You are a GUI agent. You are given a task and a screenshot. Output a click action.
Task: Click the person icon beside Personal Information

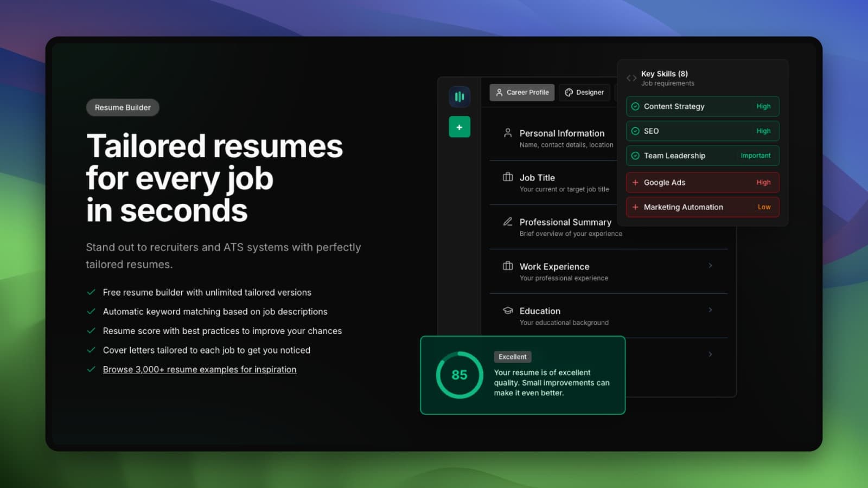point(508,133)
